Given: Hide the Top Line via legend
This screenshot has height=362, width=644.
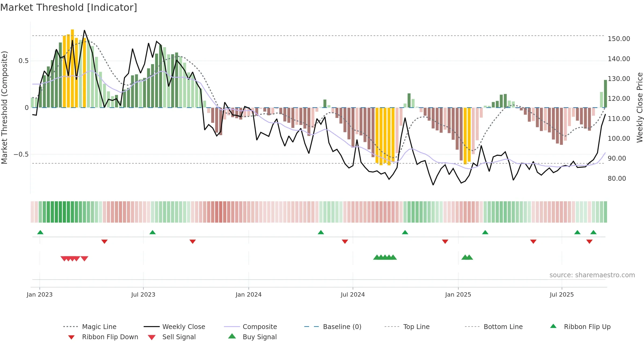Looking at the screenshot, I should (407, 327).
